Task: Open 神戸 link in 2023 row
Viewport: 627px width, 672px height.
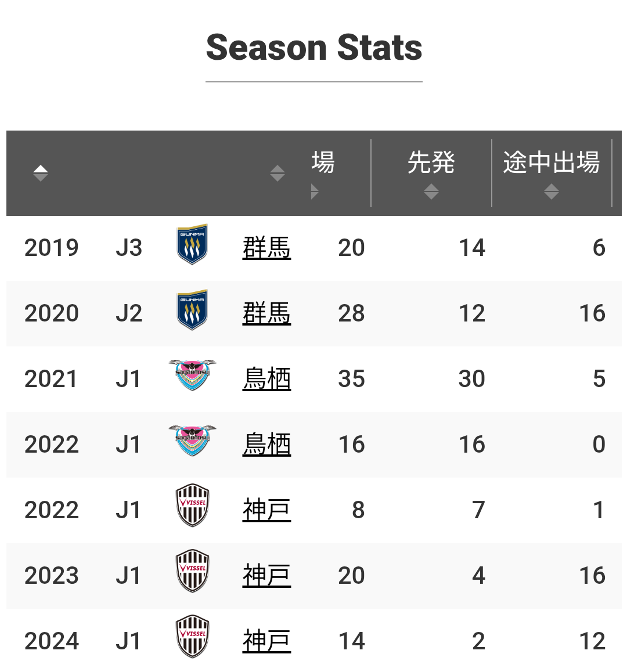Action: click(266, 576)
